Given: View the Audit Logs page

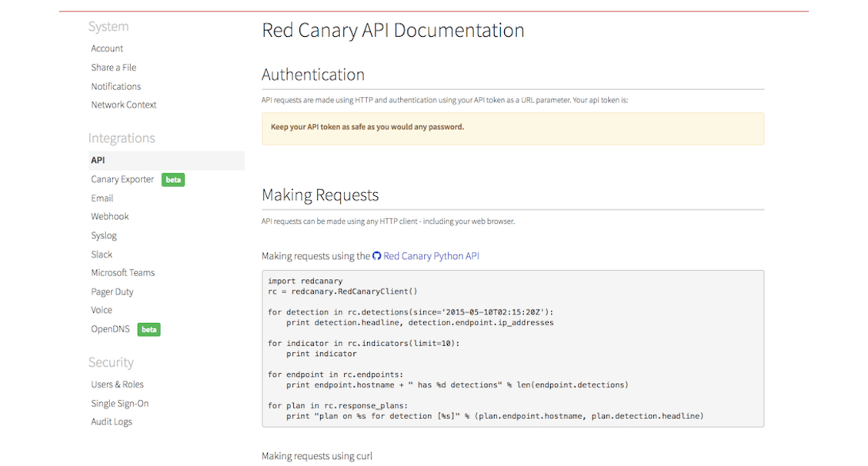Looking at the screenshot, I should [x=112, y=421].
